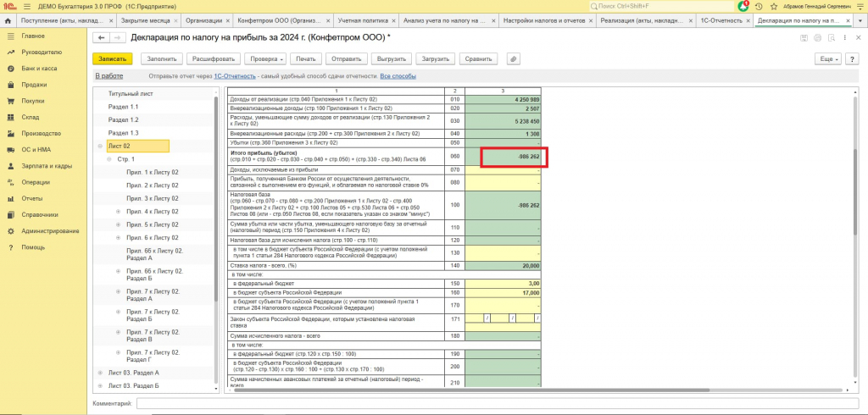The width and height of the screenshot is (868, 415).
Task: Expand the Прил. 4 к Листу 02 node
Action: coord(118,212)
